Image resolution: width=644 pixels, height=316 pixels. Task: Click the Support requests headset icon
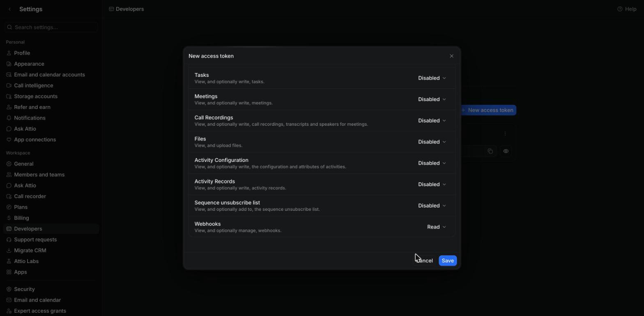point(9,240)
